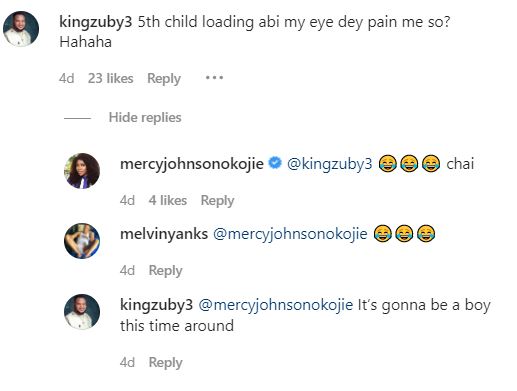Reply to mercyjohnsonokojie's chai comment

pos(217,201)
